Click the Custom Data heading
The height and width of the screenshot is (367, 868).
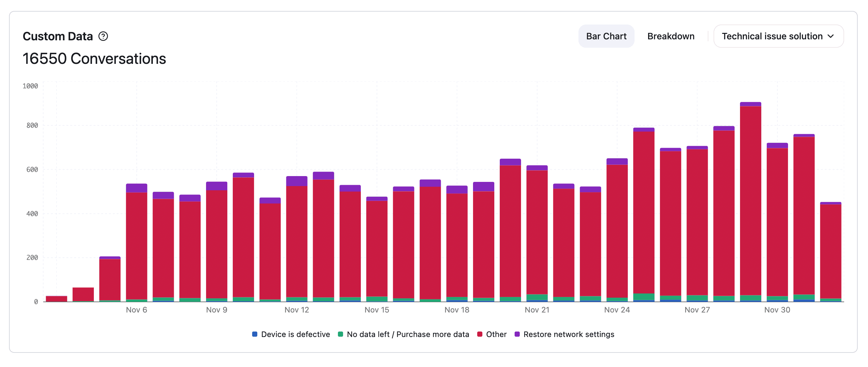pos(58,36)
